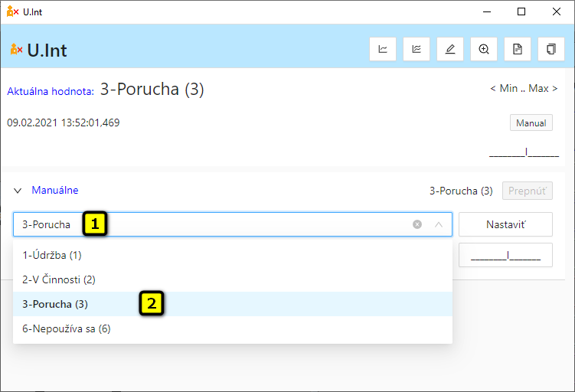Click the Manual button

tap(531, 122)
